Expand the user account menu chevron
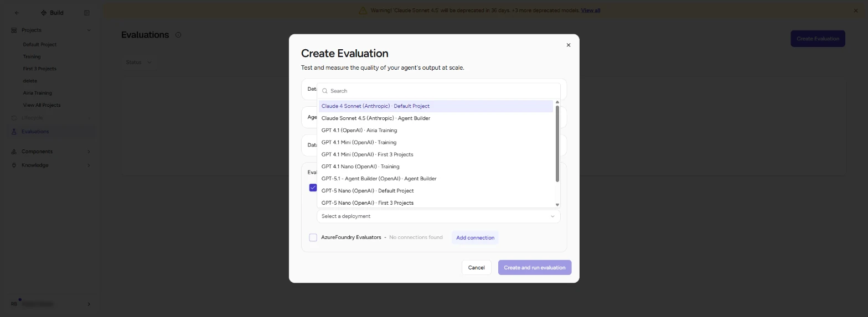The height and width of the screenshot is (317, 868). [89, 304]
